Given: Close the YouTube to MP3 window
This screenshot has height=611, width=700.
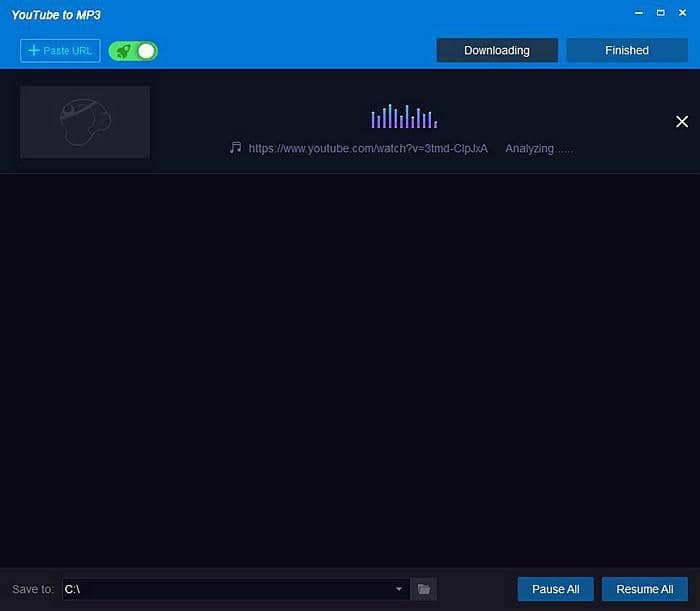Looking at the screenshot, I should tap(683, 13).
